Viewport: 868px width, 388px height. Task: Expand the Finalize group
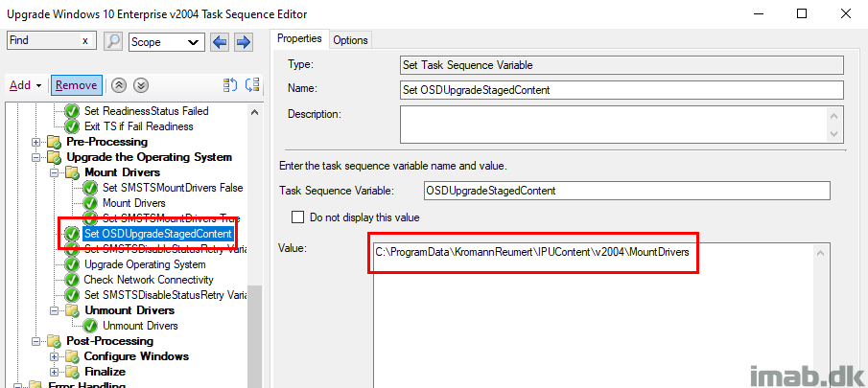(55, 372)
